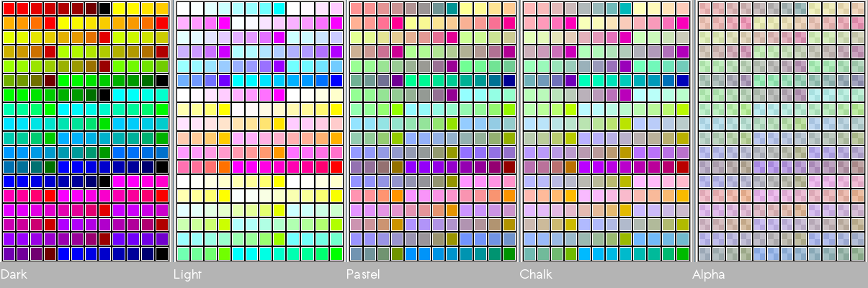
Task: Select the dark blue swatch in Pastel palette
Action: pyautogui.click(x=509, y=81)
